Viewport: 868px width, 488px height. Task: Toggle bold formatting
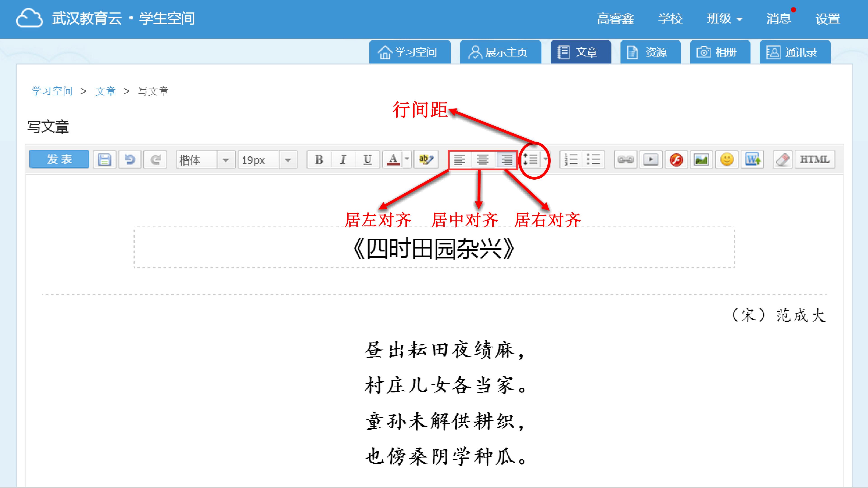319,159
